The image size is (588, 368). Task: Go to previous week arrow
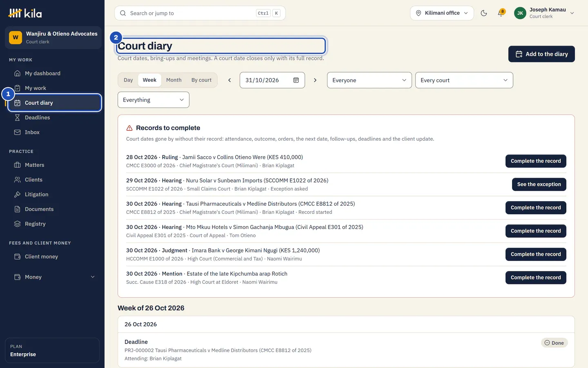pos(229,80)
